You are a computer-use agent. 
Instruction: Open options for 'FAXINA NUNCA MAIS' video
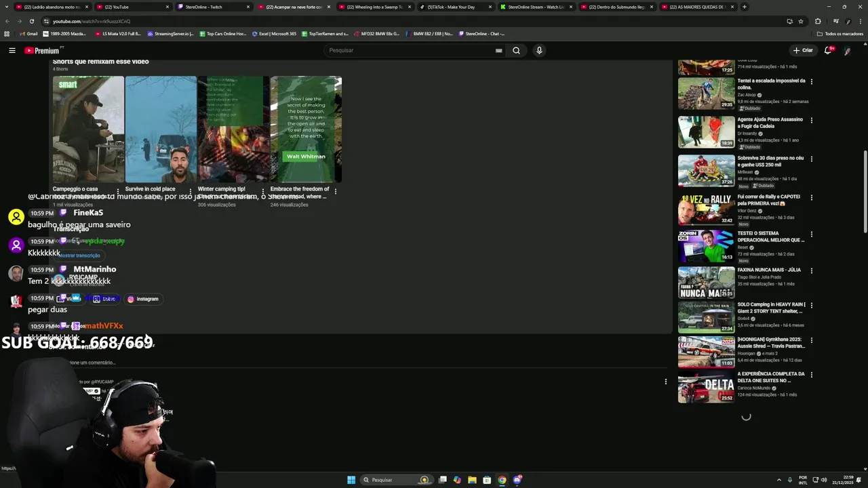click(x=811, y=270)
